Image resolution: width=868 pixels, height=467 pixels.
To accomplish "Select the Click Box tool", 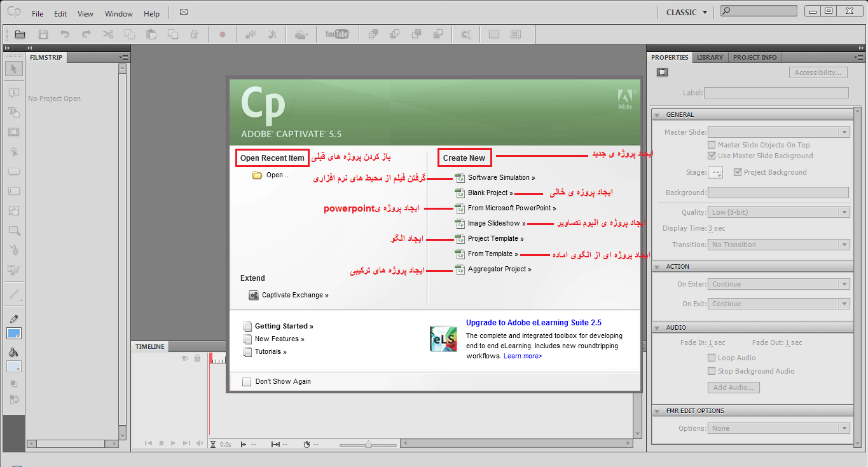I will [x=14, y=152].
